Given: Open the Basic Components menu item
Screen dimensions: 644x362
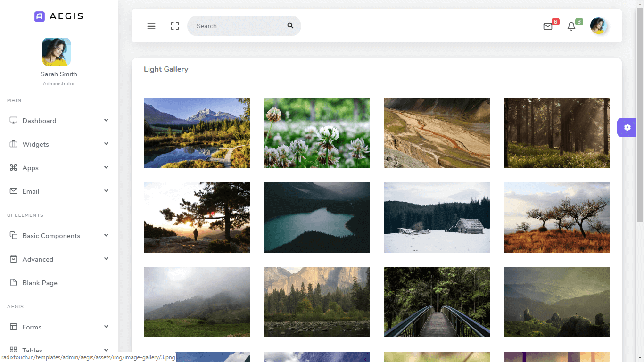Looking at the screenshot, I should coord(59,236).
